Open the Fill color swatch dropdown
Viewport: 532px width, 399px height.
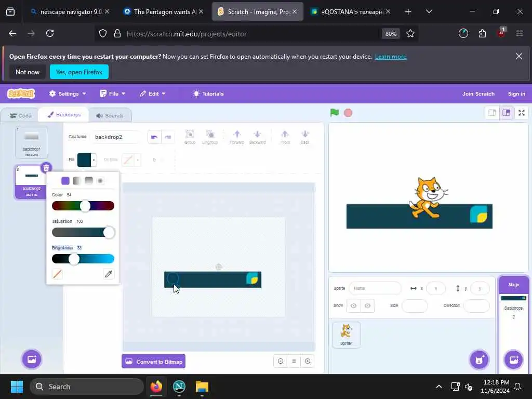click(x=87, y=160)
